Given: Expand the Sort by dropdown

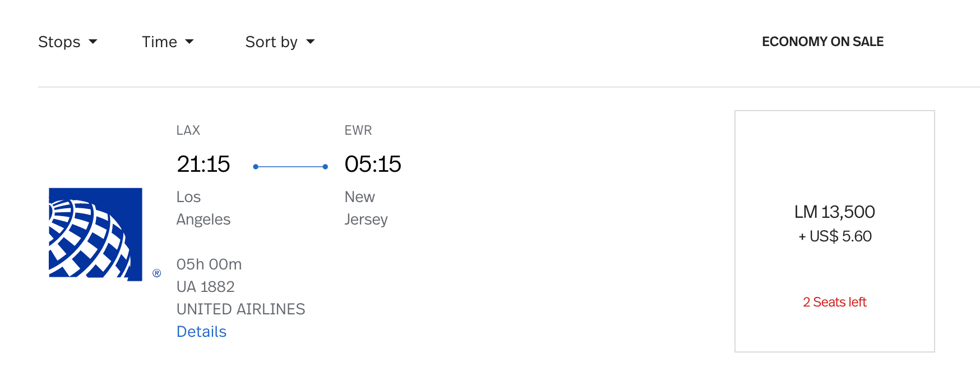Looking at the screenshot, I should [280, 42].
